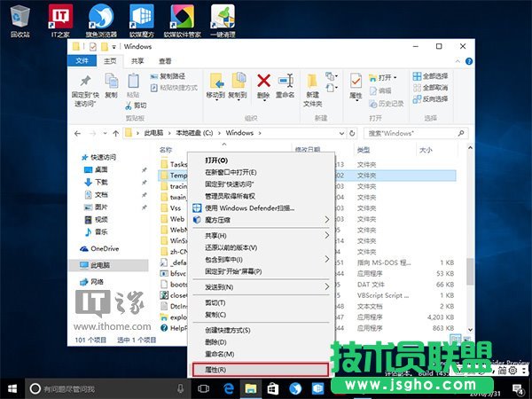Launch the 软媒魔方 desktop shortcut

click(142, 20)
